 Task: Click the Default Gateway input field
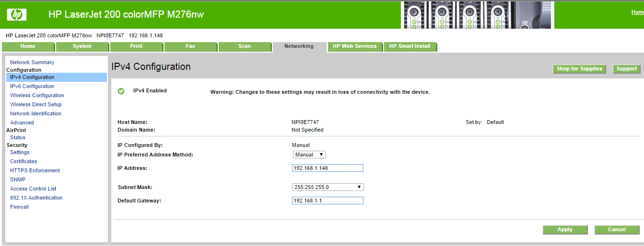pyautogui.click(x=328, y=201)
